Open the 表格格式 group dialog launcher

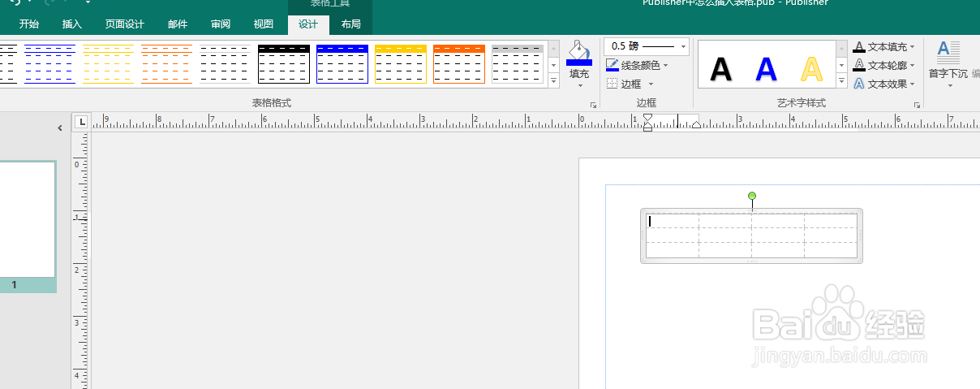click(x=593, y=105)
